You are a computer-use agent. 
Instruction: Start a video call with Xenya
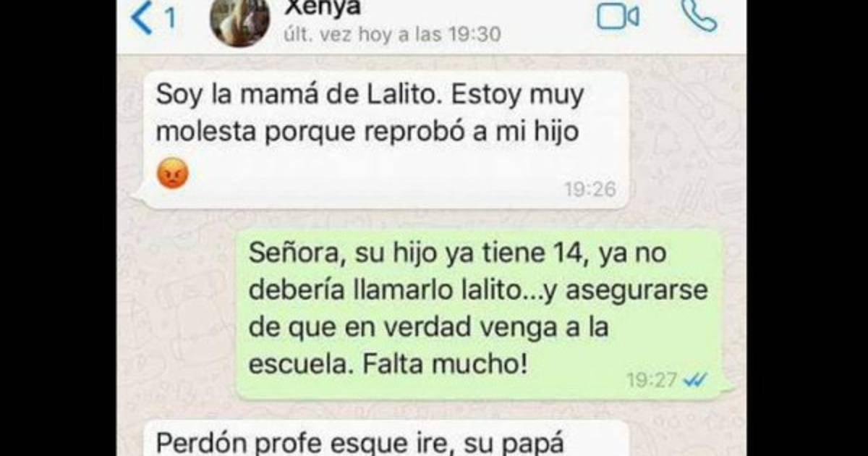618,17
